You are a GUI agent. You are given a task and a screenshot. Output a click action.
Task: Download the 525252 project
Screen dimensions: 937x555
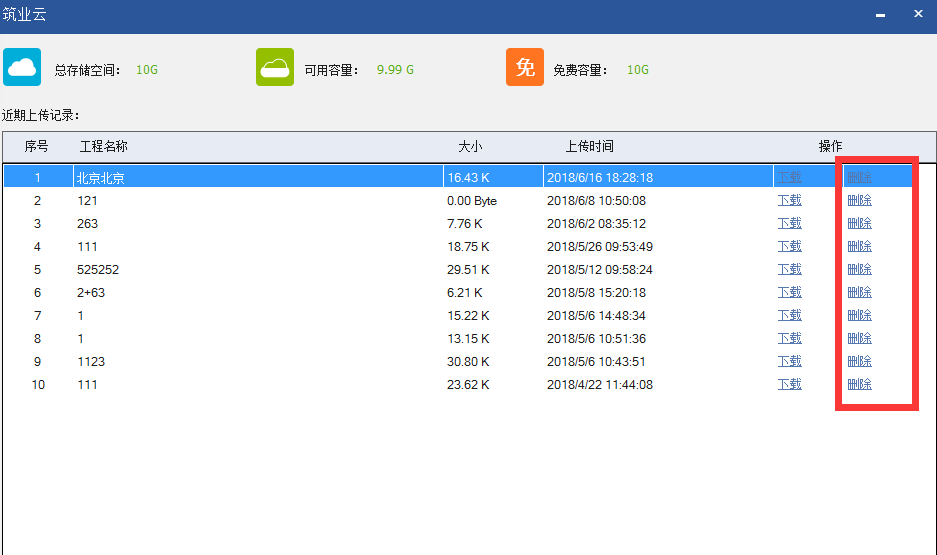coord(789,269)
